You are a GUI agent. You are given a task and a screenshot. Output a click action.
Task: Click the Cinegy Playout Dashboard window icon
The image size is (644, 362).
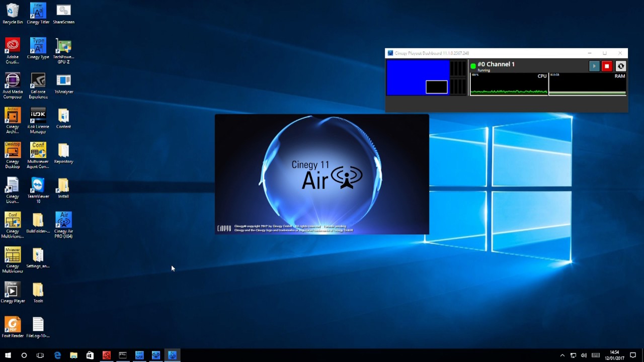coord(390,53)
